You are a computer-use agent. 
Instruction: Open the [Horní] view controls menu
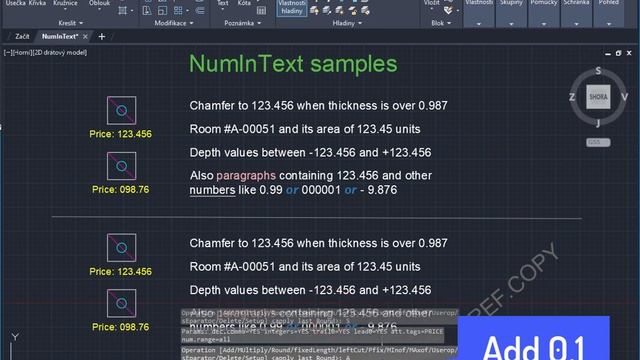point(22,53)
